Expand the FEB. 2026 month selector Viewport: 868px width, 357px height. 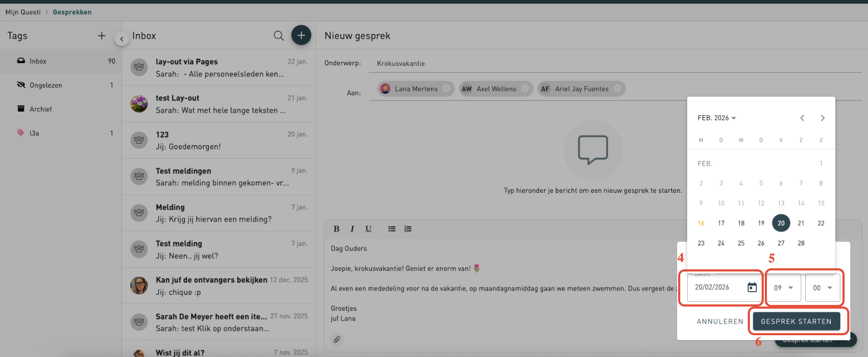pyautogui.click(x=717, y=118)
